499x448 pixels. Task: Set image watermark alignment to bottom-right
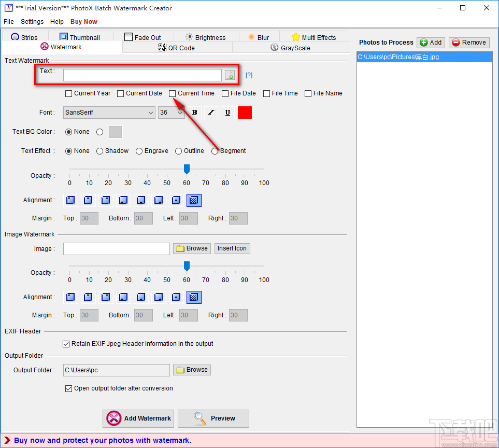[x=159, y=297]
